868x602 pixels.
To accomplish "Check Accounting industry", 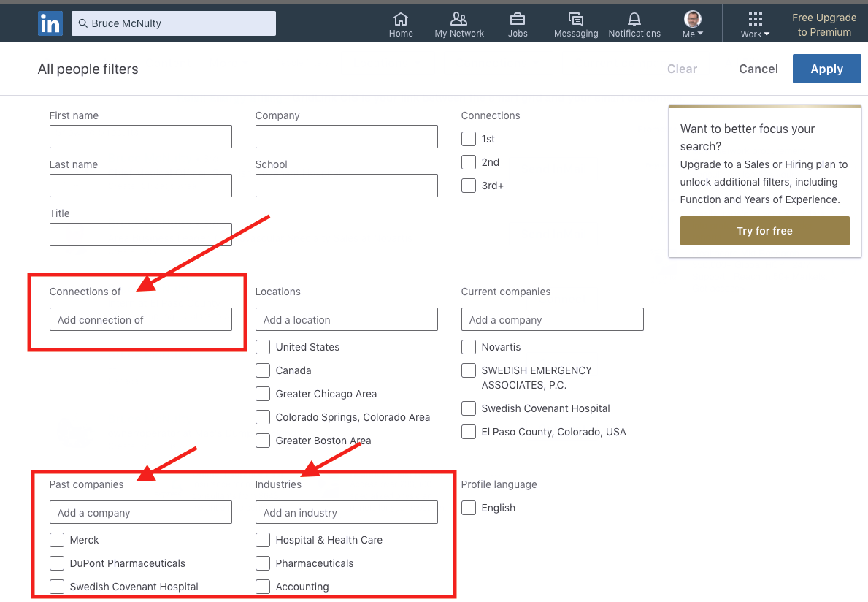I will [263, 586].
